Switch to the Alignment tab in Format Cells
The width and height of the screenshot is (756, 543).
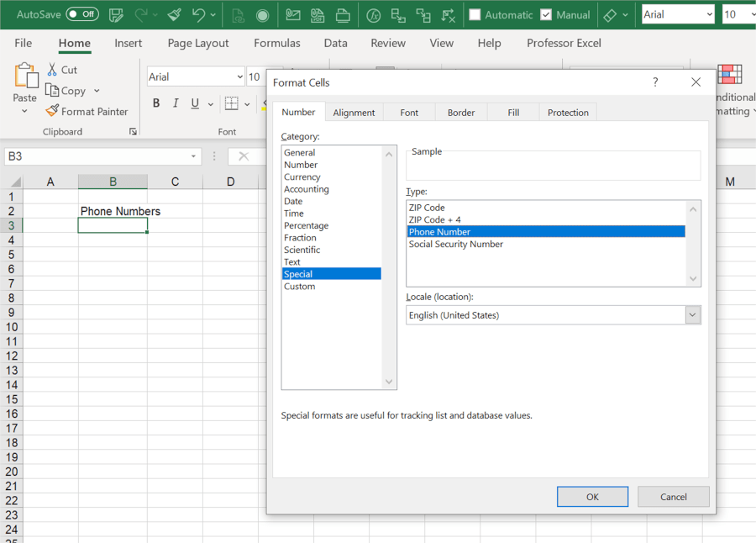pos(354,111)
